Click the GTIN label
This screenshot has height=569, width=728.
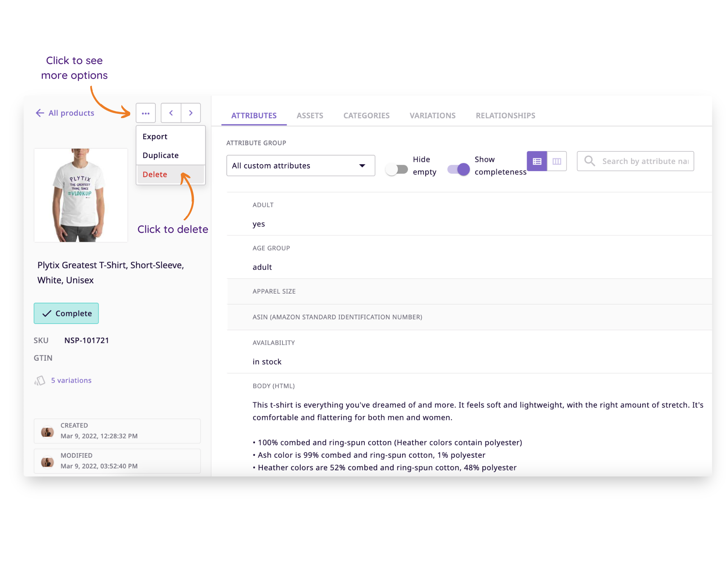point(43,358)
